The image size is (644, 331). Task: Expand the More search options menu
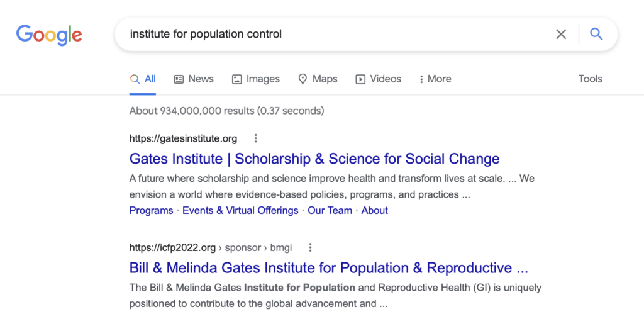coord(435,79)
